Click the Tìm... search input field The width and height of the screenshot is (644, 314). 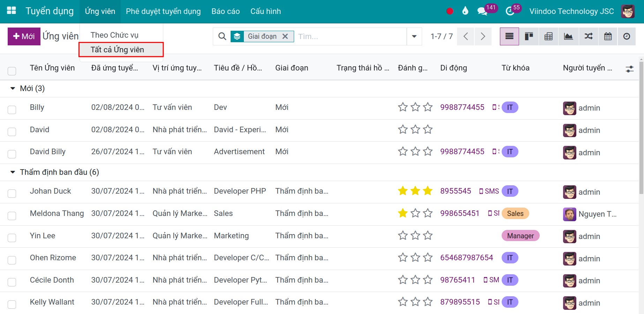[351, 36]
